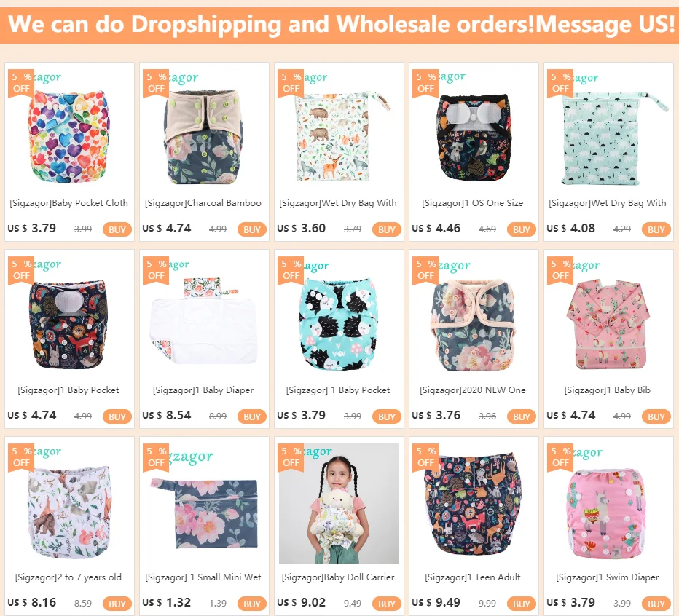Click BUY for the Baby Pocket Cloth diaper
Viewport: 679px width, 616px height.
pyautogui.click(x=117, y=229)
